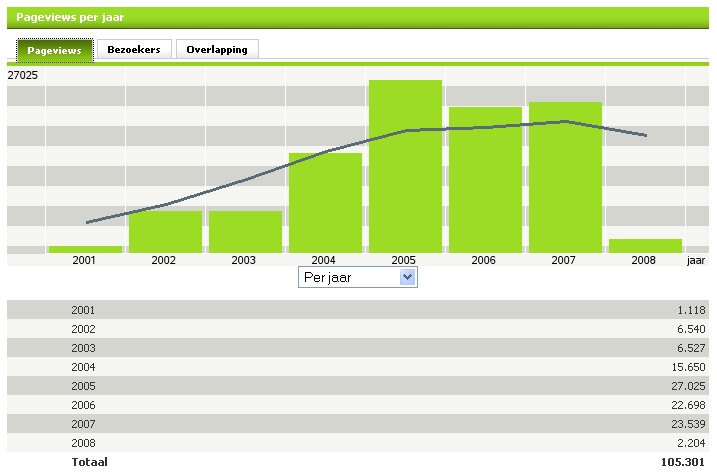Click the Totaal row at the bottom
Screen dimensions: 717x475
[x=358, y=462]
